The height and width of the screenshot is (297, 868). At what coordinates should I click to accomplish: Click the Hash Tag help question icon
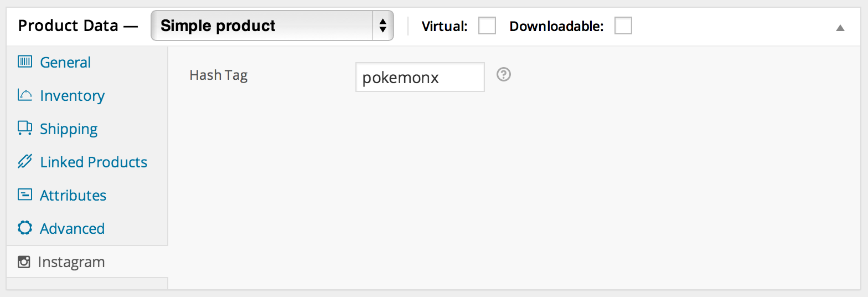coord(503,74)
